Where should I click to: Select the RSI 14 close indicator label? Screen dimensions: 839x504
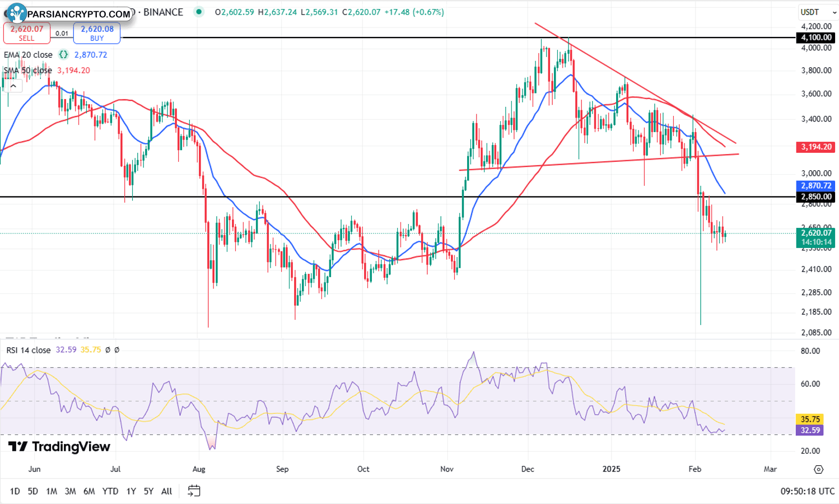pos(28,350)
